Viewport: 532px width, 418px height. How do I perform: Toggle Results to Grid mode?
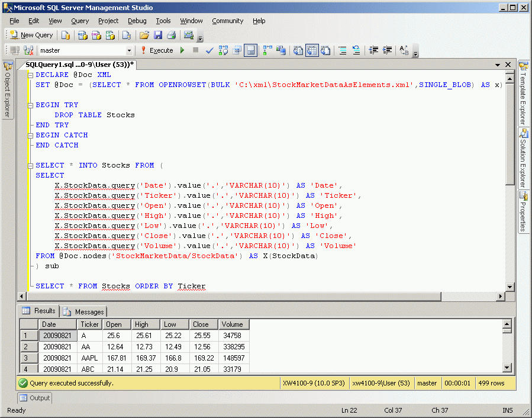coord(311,50)
